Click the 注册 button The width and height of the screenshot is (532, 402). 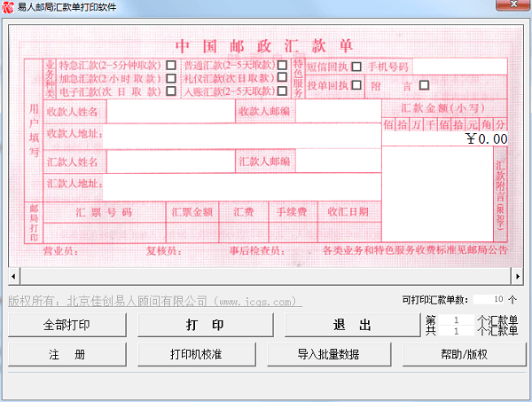[x=67, y=354]
